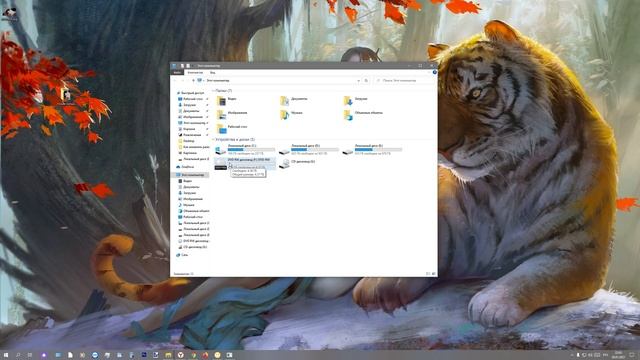Go back with the Back arrow
Image resolution: width=640 pixels, height=360 pixels.
pyautogui.click(x=175, y=80)
